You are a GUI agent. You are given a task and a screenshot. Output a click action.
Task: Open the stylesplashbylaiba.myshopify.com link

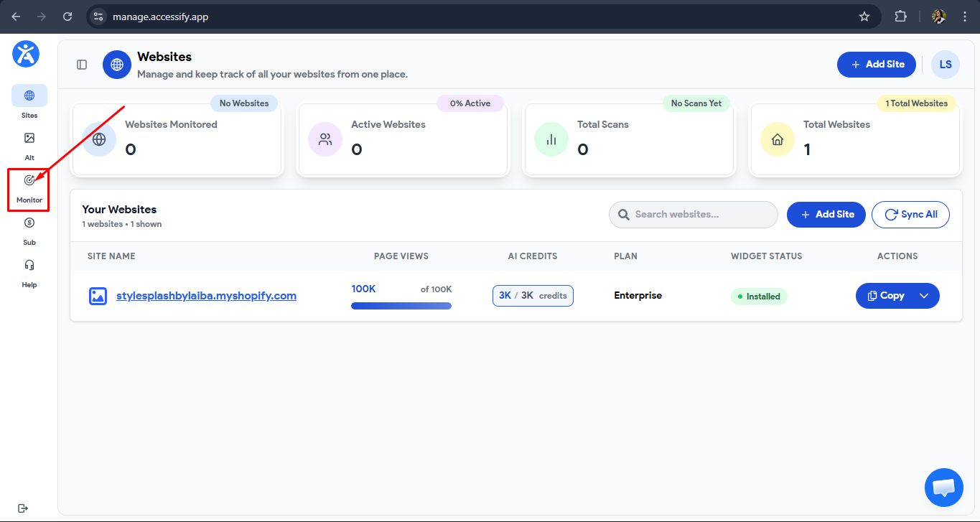click(206, 295)
